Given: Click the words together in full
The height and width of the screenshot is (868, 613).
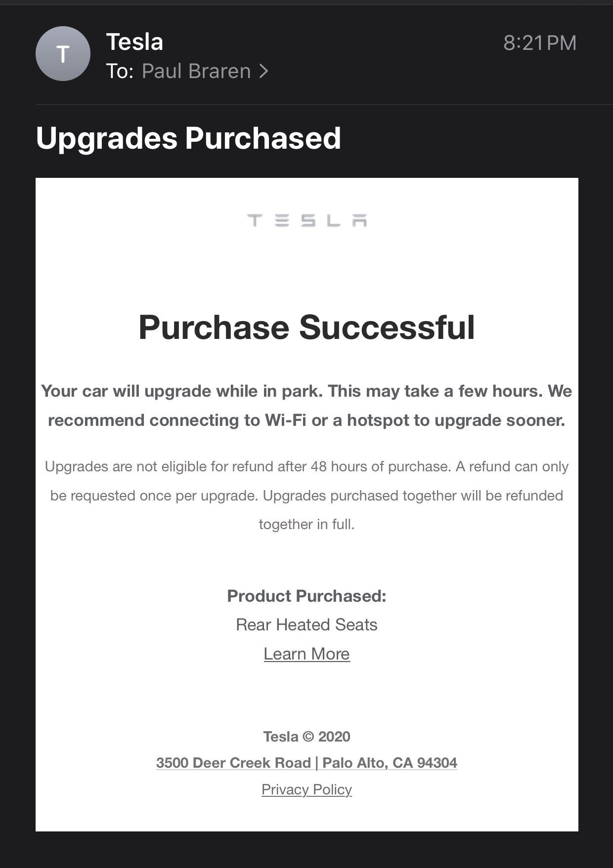Looking at the screenshot, I should point(306,524).
